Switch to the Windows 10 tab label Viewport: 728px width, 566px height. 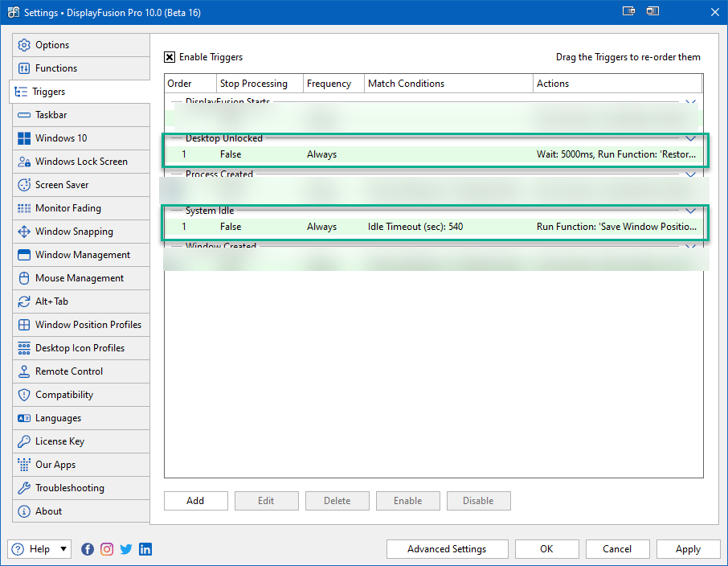pyautogui.click(x=61, y=138)
